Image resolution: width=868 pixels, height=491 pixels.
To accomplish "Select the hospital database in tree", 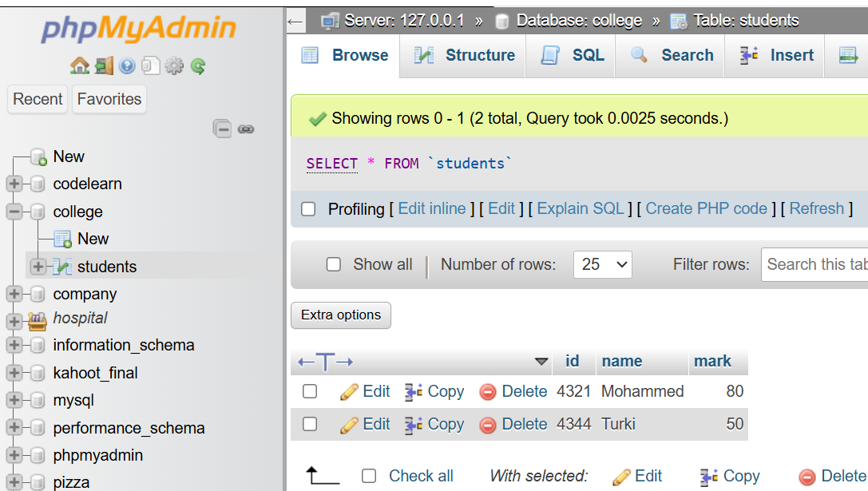I will [80, 319].
